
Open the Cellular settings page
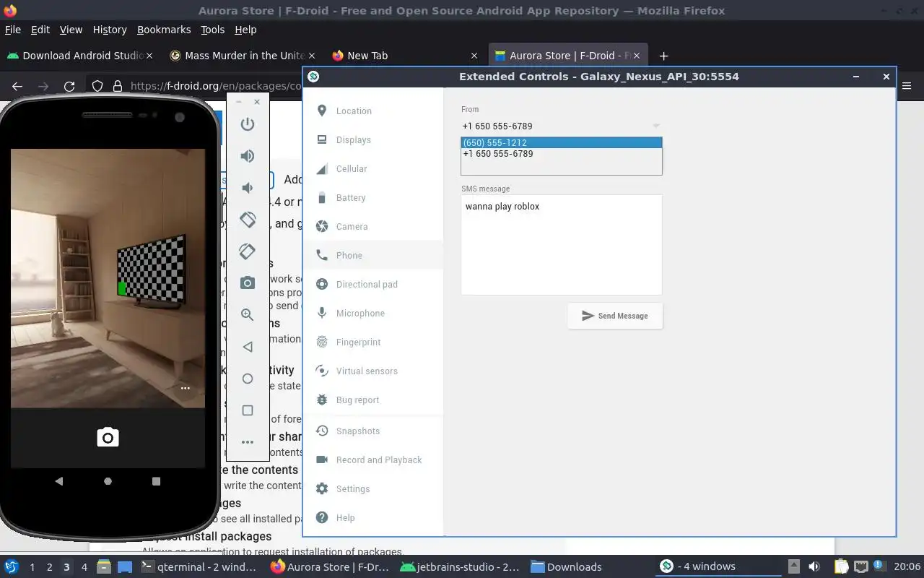click(x=372, y=168)
